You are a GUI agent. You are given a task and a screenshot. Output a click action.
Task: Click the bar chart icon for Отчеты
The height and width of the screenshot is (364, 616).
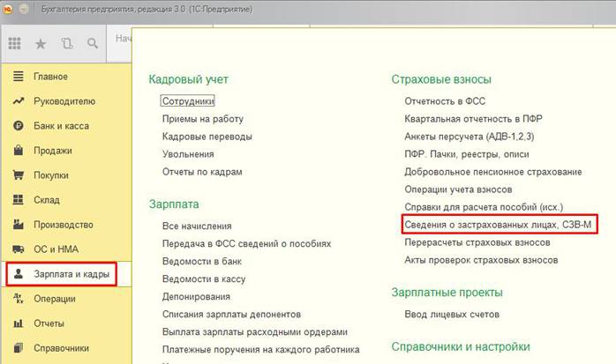click(17, 323)
